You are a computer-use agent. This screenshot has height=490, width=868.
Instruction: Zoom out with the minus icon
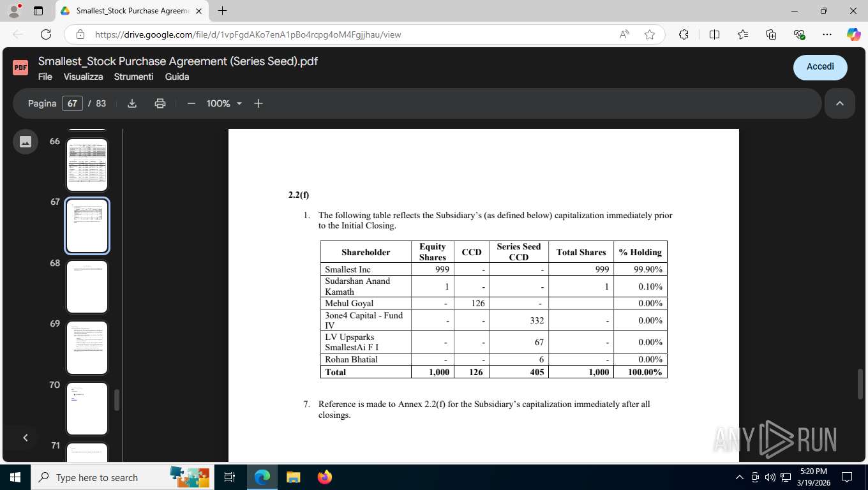(191, 103)
